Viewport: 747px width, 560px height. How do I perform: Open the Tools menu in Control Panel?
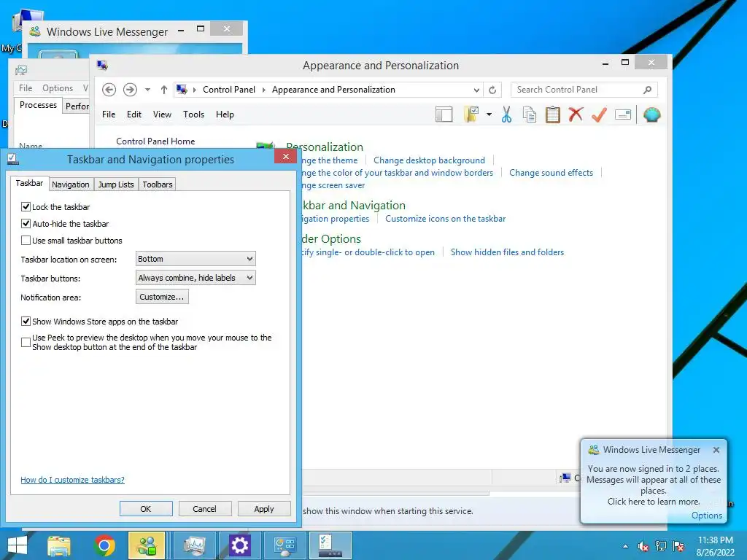193,114
